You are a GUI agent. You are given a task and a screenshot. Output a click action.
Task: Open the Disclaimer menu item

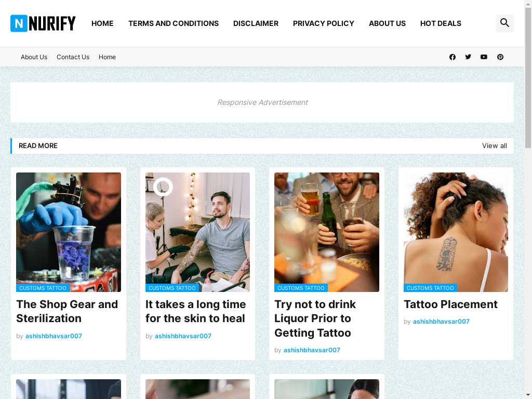[x=256, y=23]
